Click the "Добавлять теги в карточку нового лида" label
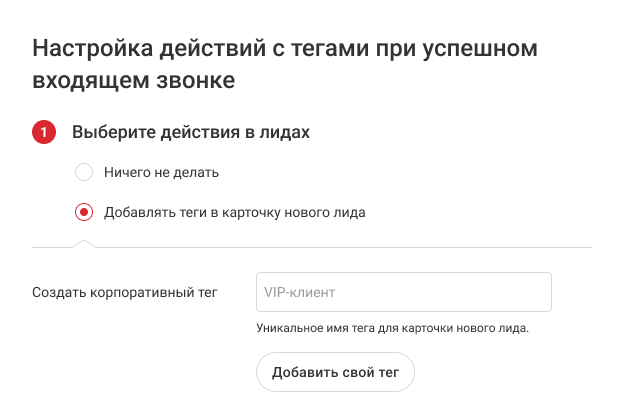Screen dimensions: 624x416 pyautogui.click(x=235, y=212)
